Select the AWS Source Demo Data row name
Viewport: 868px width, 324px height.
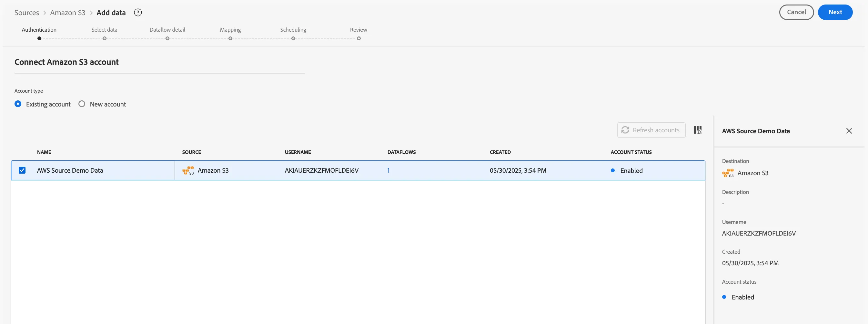(70, 171)
